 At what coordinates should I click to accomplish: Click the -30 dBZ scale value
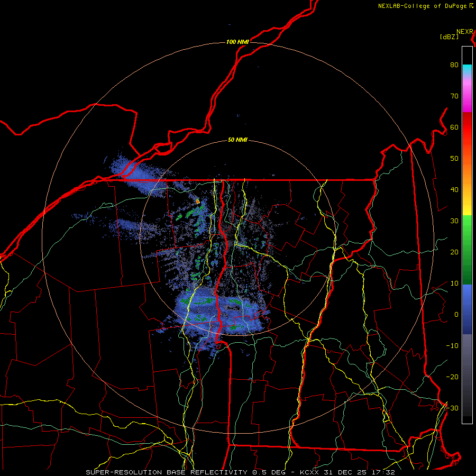tap(452, 408)
